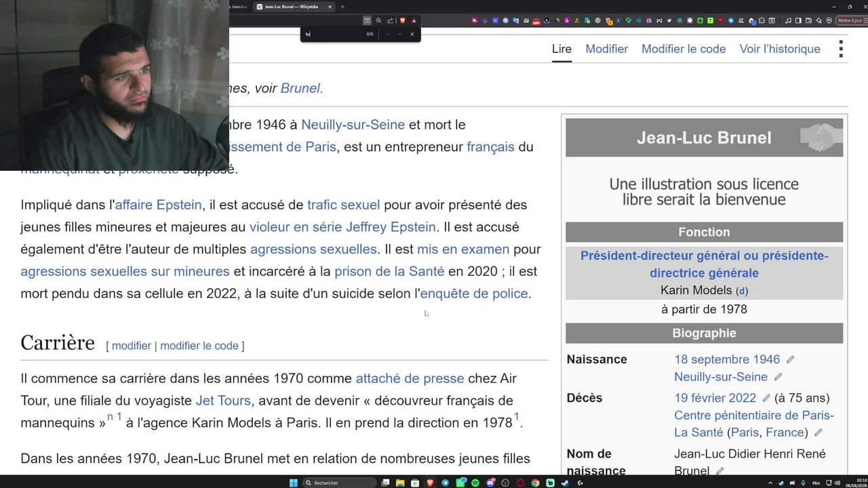The image size is (868, 488).
Task: Open the 'Lire' page tab
Action: (561, 49)
